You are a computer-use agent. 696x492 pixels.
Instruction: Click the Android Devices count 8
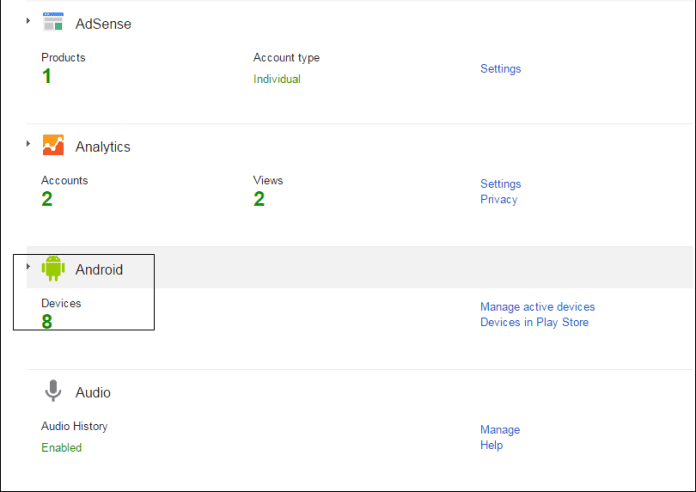point(47,321)
